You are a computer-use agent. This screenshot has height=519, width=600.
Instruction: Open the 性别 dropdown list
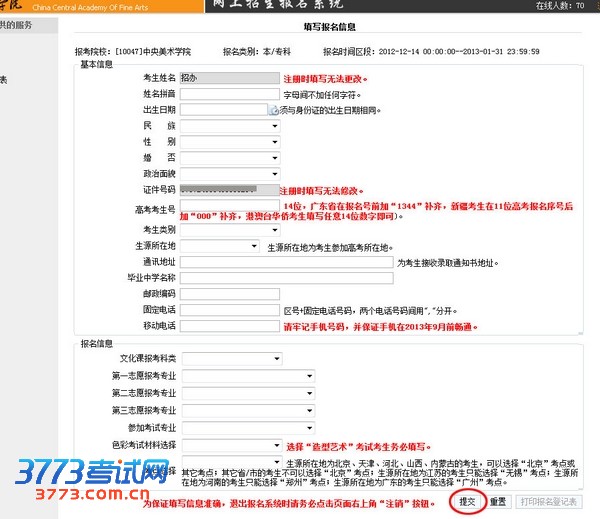229,142
